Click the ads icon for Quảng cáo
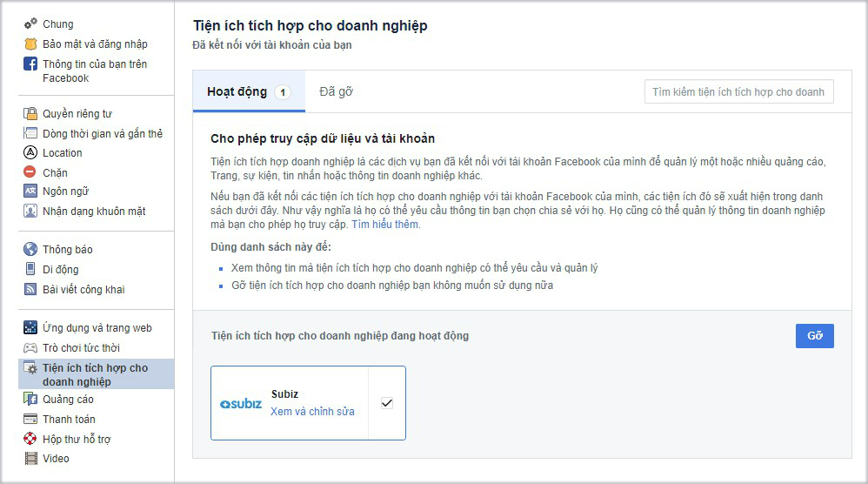Viewport: 868px width, 484px height. [30, 399]
